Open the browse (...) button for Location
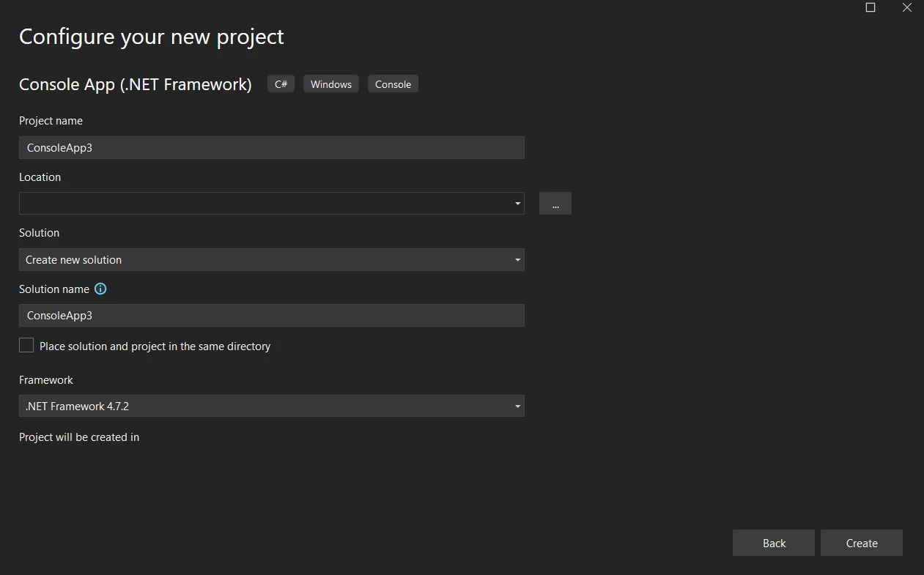Image resolution: width=924 pixels, height=575 pixels. tap(555, 204)
